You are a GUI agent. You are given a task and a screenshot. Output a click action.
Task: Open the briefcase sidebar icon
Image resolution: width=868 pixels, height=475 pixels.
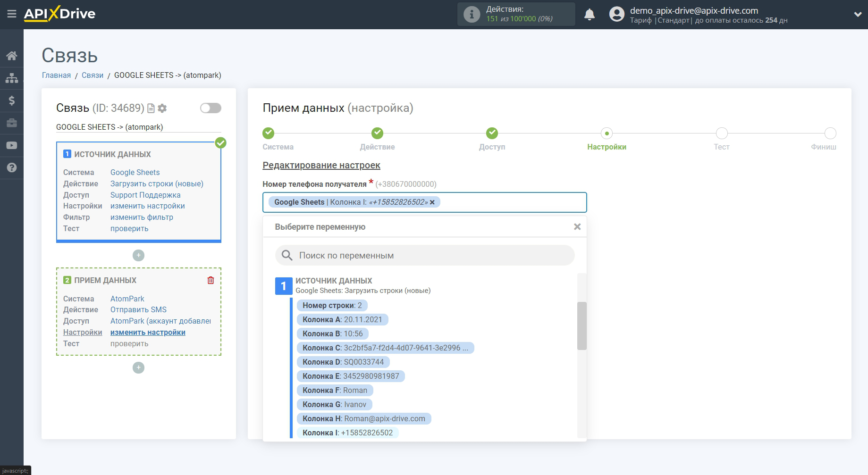pyautogui.click(x=12, y=123)
